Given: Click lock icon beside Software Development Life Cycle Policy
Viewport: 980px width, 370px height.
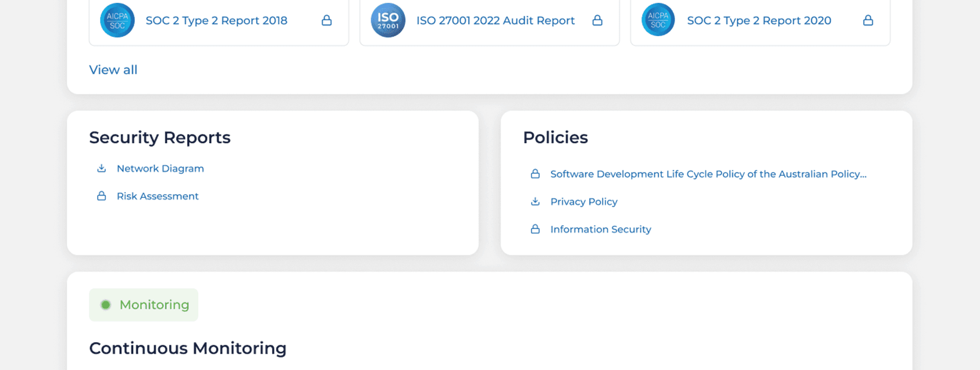Looking at the screenshot, I should (x=535, y=174).
